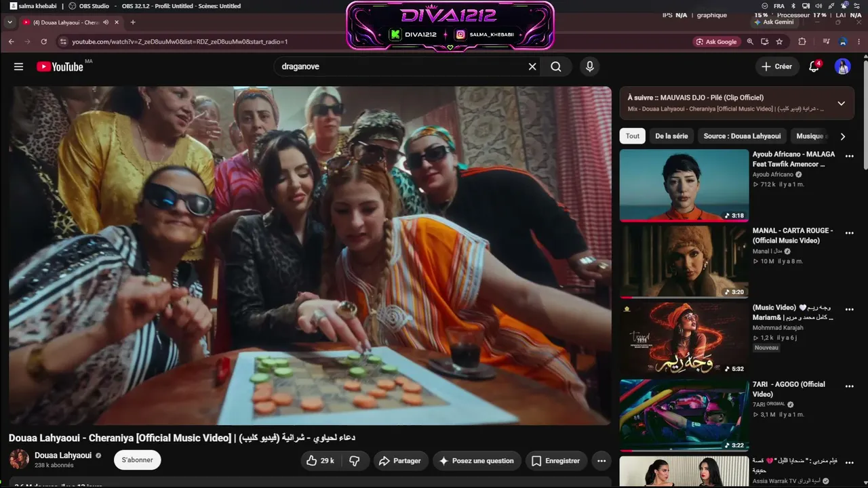
Task: Open options for Ayoub Africano MALAGA video
Action: (x=849, y=155)
